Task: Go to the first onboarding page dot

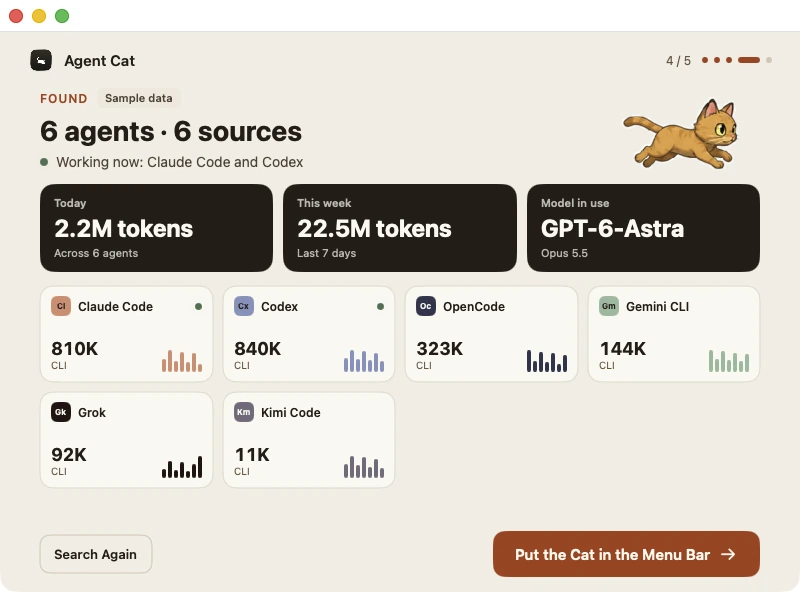Action: point(705,60)
